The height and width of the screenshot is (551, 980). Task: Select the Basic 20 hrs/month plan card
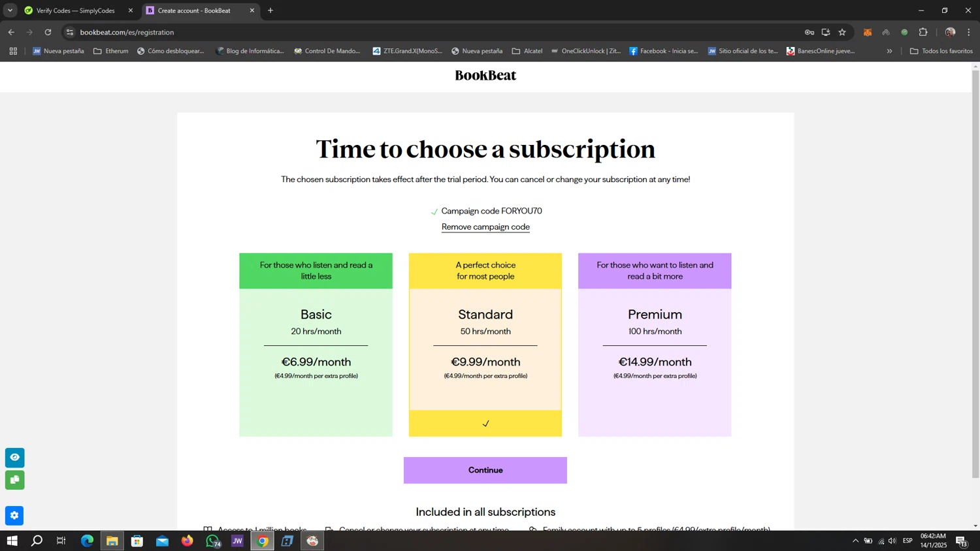tap(316, 345)
